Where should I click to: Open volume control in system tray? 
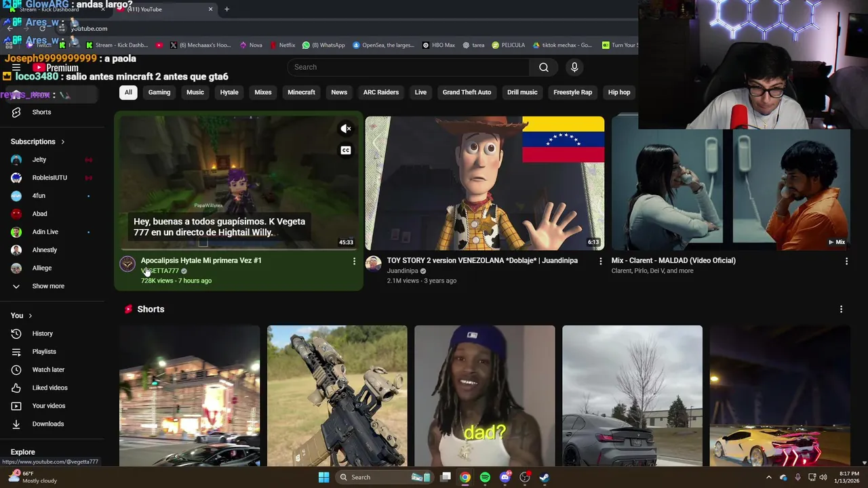(823, 477)
